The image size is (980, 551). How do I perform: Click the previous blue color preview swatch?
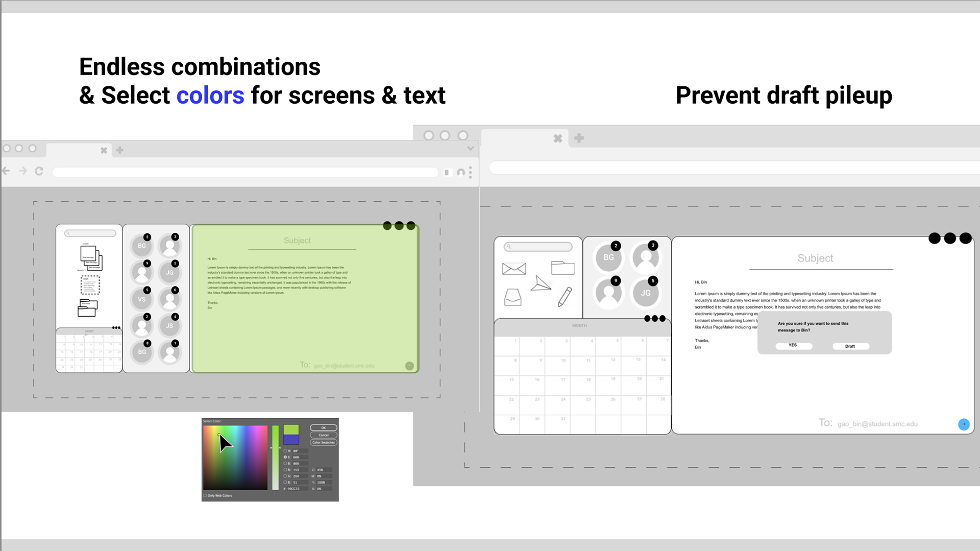291,439
